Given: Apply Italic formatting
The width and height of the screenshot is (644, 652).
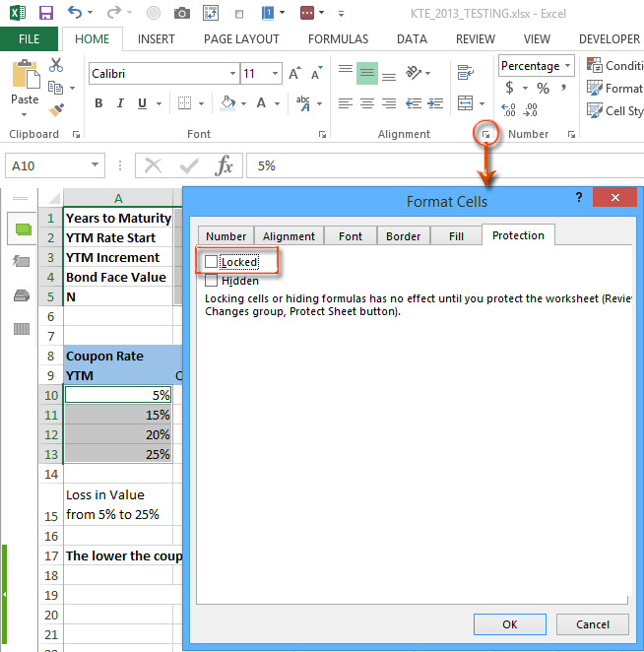Looking at the screenshot, I should [121, 103].
